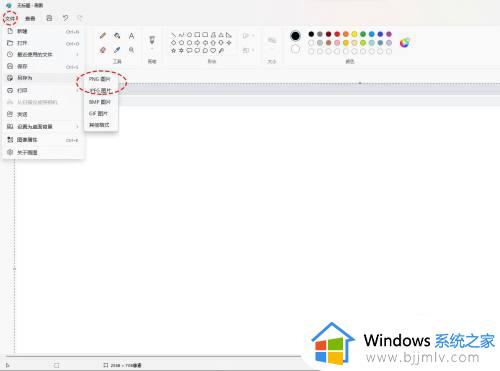500x371 pixels.
Task: Choose New in the File menu
Action: [43, 31]
